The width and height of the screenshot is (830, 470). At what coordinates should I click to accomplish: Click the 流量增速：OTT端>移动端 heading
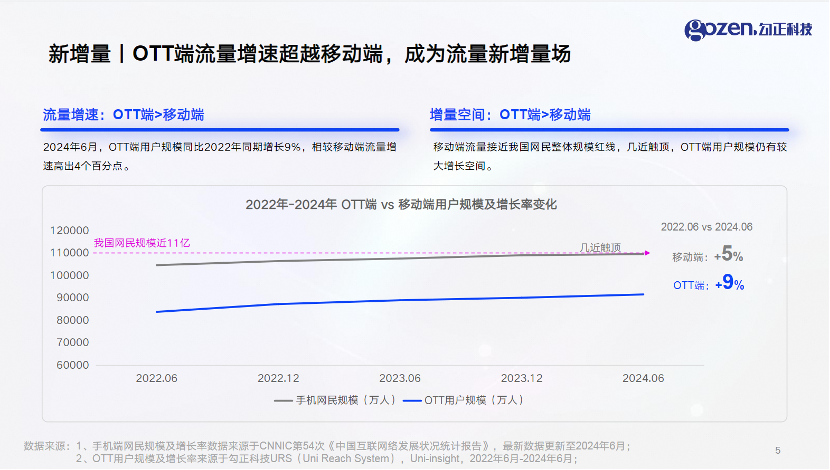click(x=130, y=114)
